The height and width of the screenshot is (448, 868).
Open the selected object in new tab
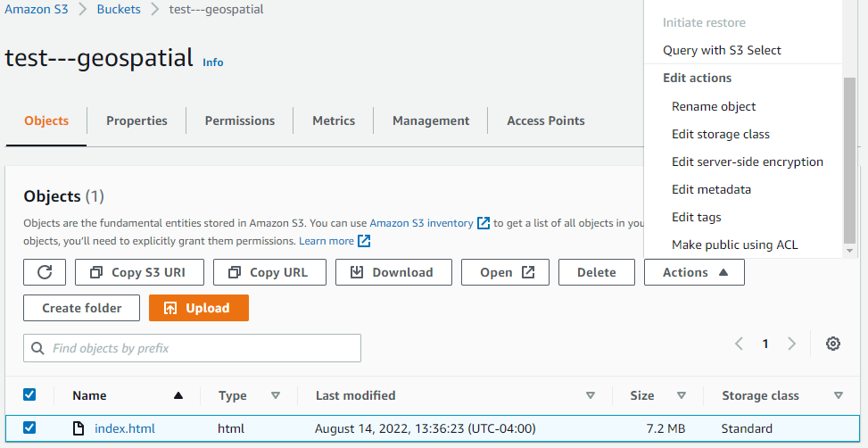pos(504,272)
